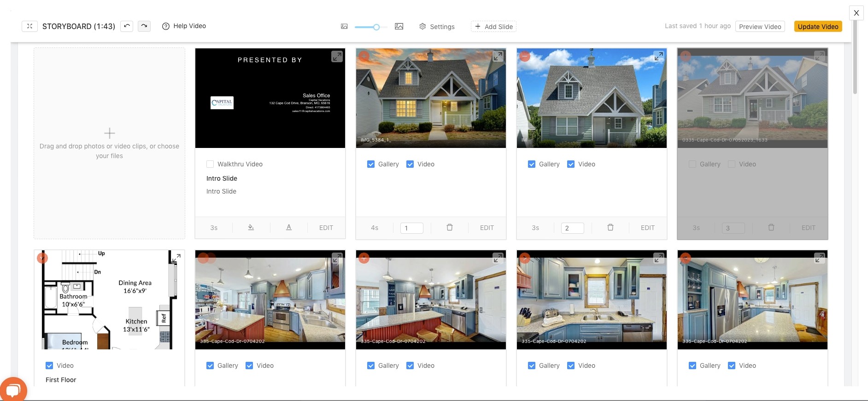Collapse storyboard with the shrink icon
868x401 pixels.
(x=29, y=26)
